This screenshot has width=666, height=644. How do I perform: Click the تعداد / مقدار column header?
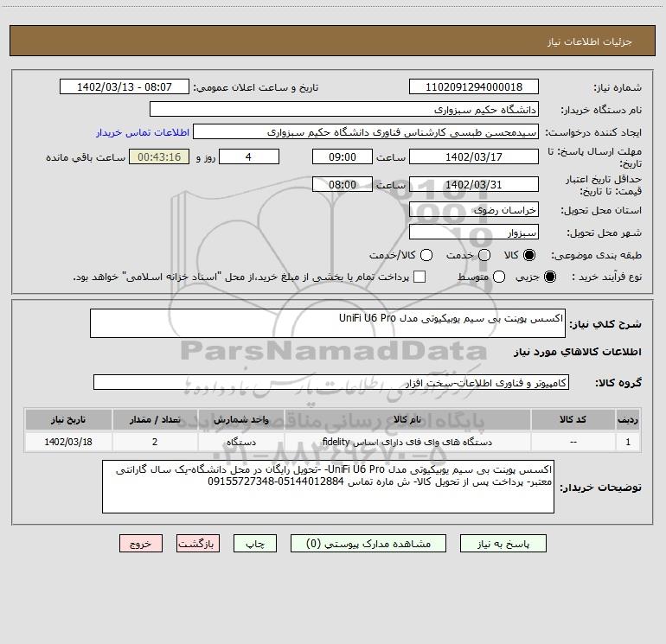click(x=155, y=419)
